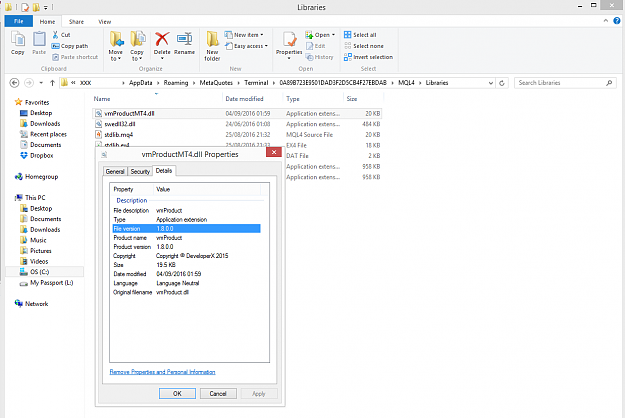Image resolution: width=625 pixels, height=418 pixels.
Task: Delete the selected file with the red X
Action: pyautogui.click(x=162, y=45)
